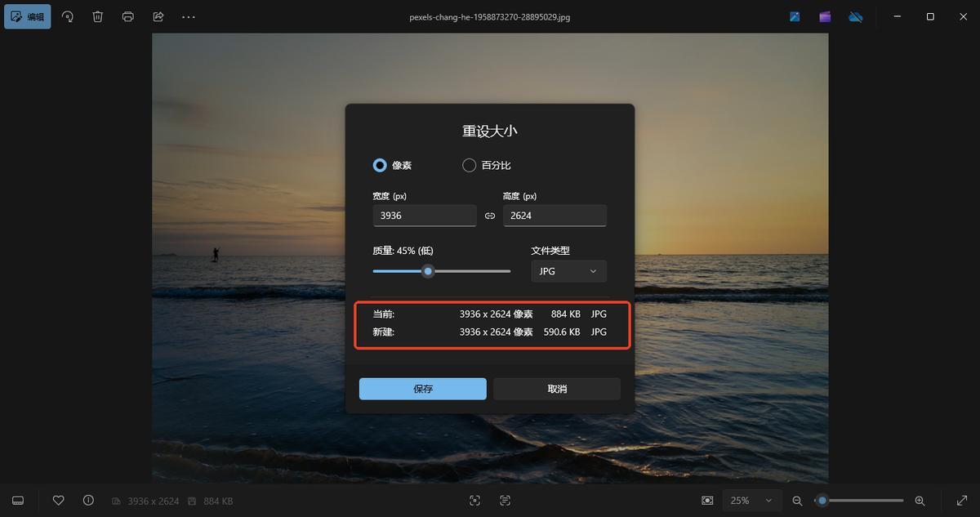Click the 保存 (Save) button
This screenshot has width=980, height=517.
(422, 389)
